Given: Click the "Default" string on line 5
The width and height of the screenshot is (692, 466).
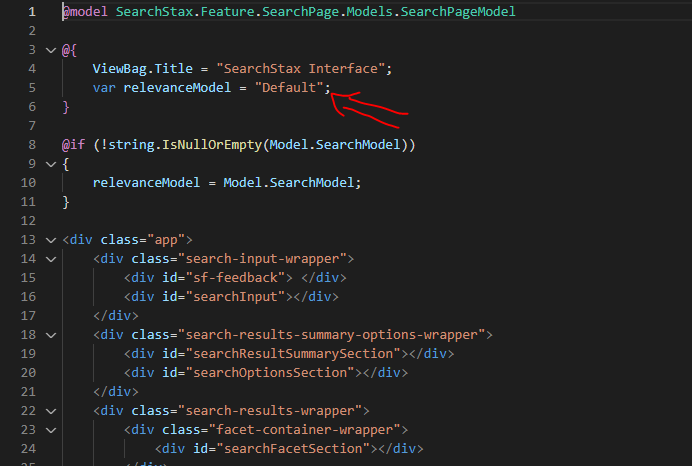Looking at the screenshot, I should 289,87.
